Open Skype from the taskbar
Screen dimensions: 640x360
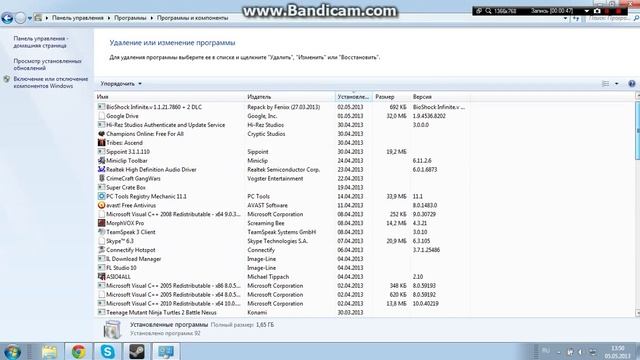[x=108, y=351]
